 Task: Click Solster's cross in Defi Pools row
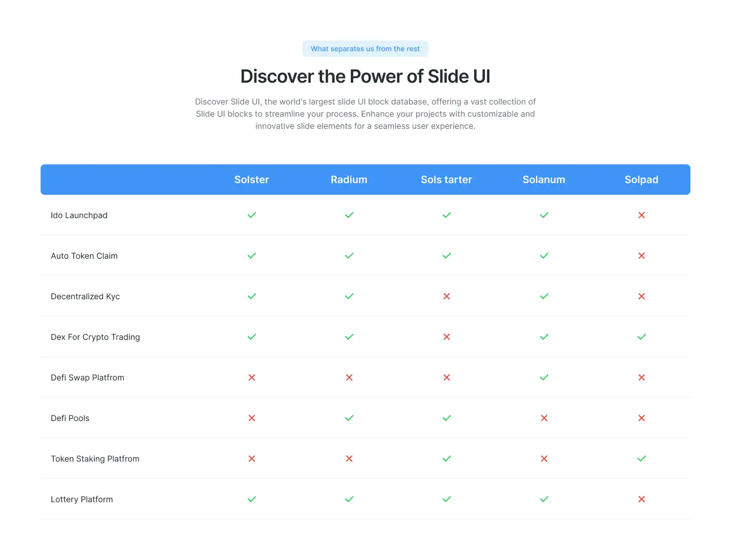point(252,418)
